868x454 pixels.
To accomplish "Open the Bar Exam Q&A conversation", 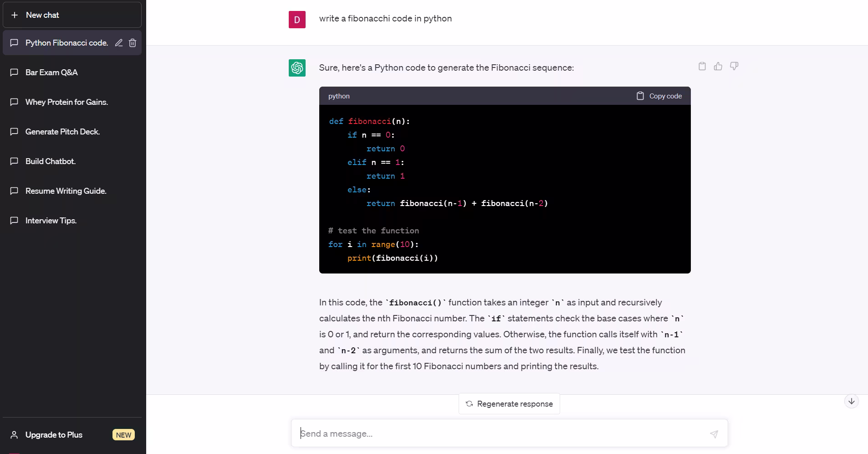I will [x=51, y=72].
